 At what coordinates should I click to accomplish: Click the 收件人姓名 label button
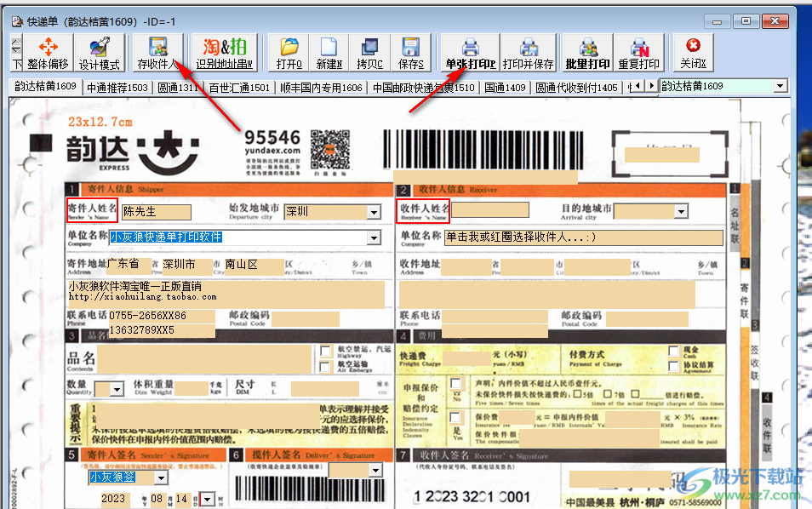pos(422,211)
